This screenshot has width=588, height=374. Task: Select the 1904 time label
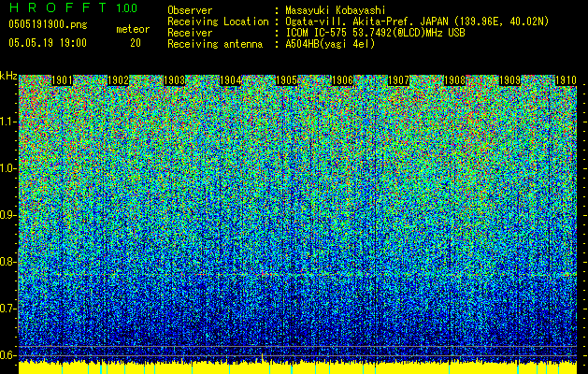coord(230,80)
